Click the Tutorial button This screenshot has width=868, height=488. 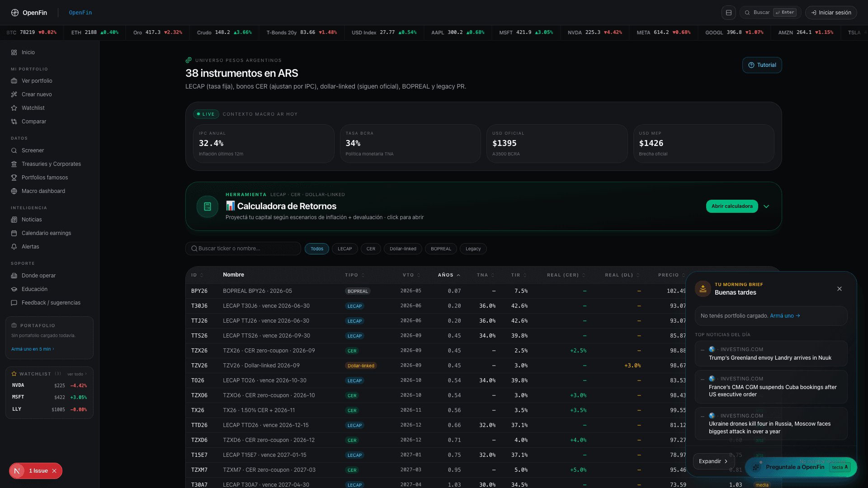(x=762, y=65)
